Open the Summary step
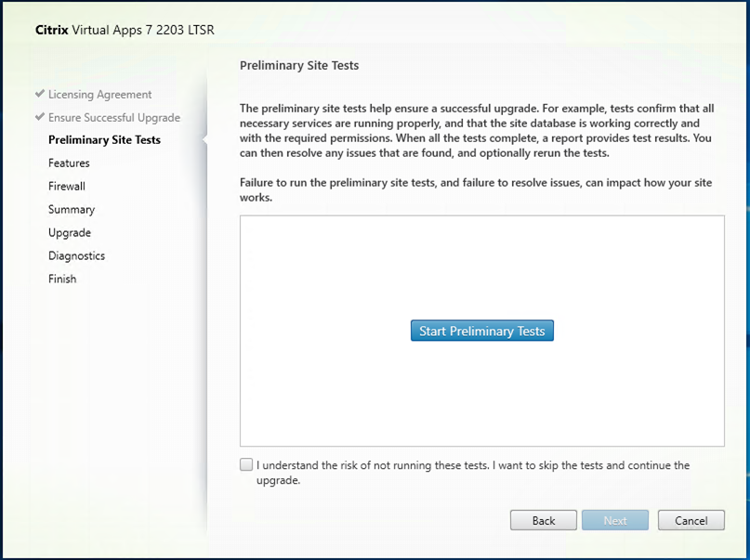750x560 pixels. tap(72, 210)
